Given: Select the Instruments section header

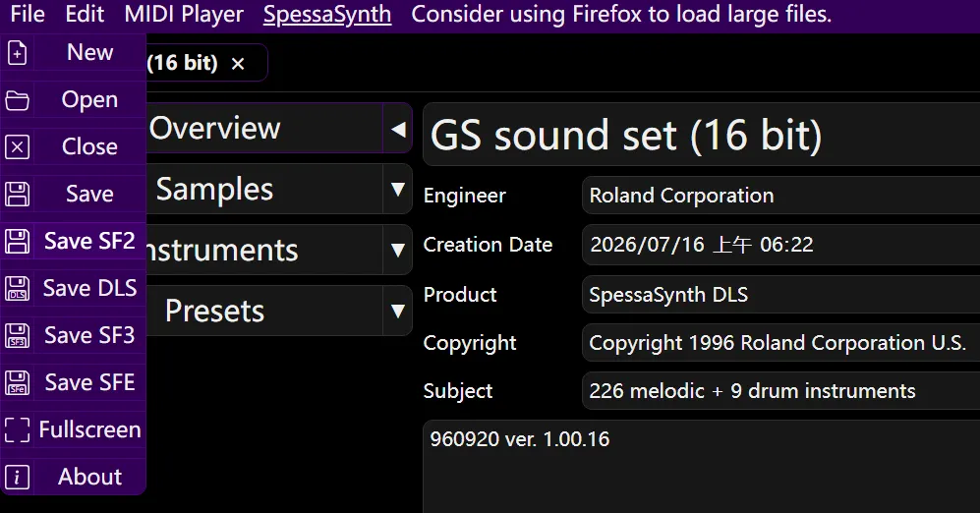Looking at the screenshot, I should click(x=264, y=250).
